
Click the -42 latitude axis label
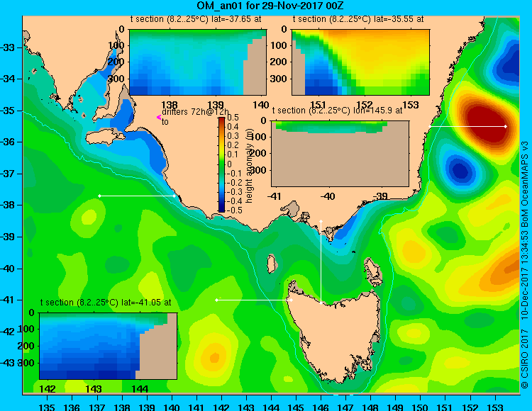[8, 332]
